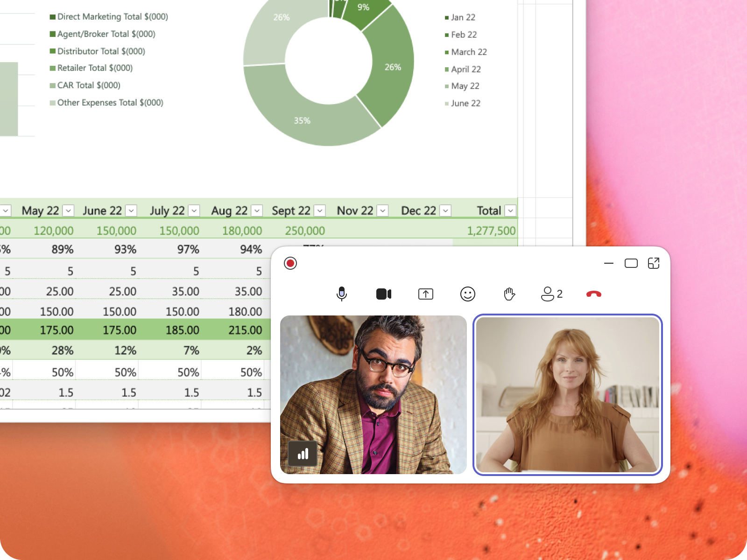
Task: Select the cell containing "89%"
Action: pyautogui.click(x=63, y=250)
